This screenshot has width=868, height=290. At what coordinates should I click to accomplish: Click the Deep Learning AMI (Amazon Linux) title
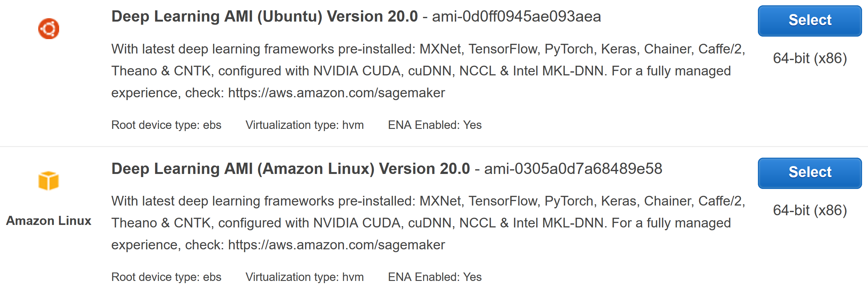[x=290, y=168]
